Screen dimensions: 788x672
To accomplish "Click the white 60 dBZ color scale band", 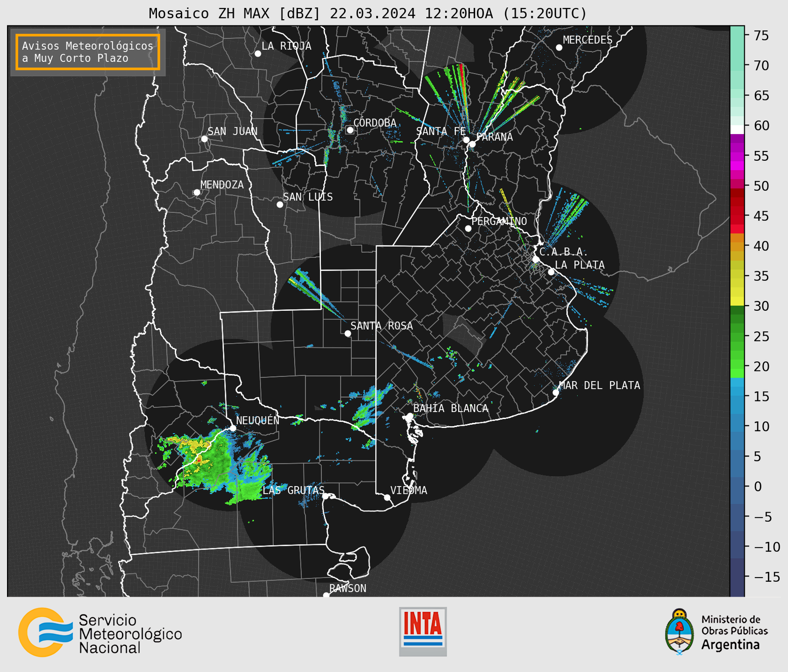I will tap(737, 129).
